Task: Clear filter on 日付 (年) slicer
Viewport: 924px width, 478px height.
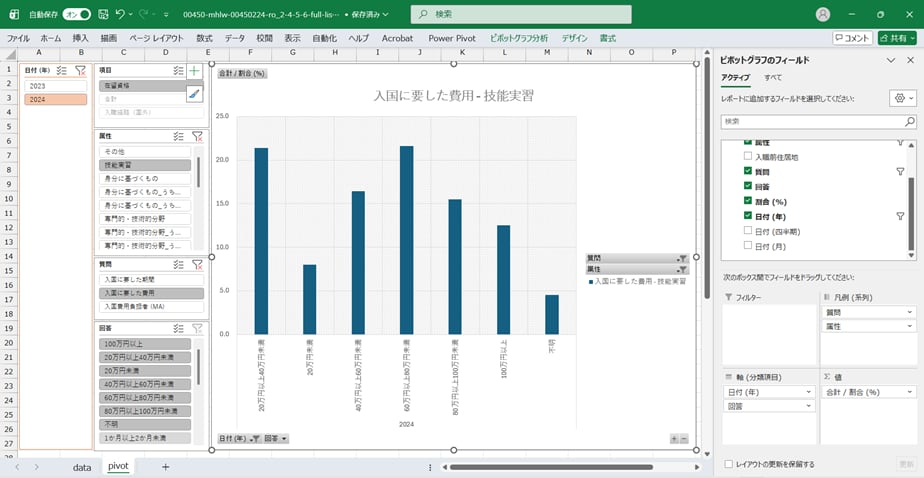Action: click(x=81, y=71)
